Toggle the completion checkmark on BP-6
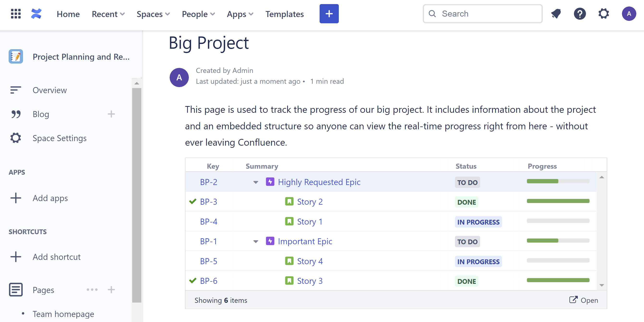 point(192,280)
